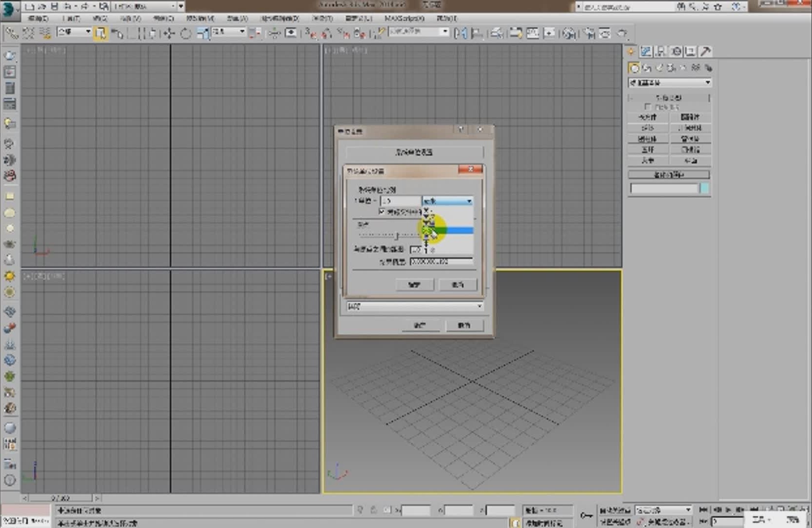Click OK in System Unit Setup dialog

pyautogui.click(x=414, y=285)
